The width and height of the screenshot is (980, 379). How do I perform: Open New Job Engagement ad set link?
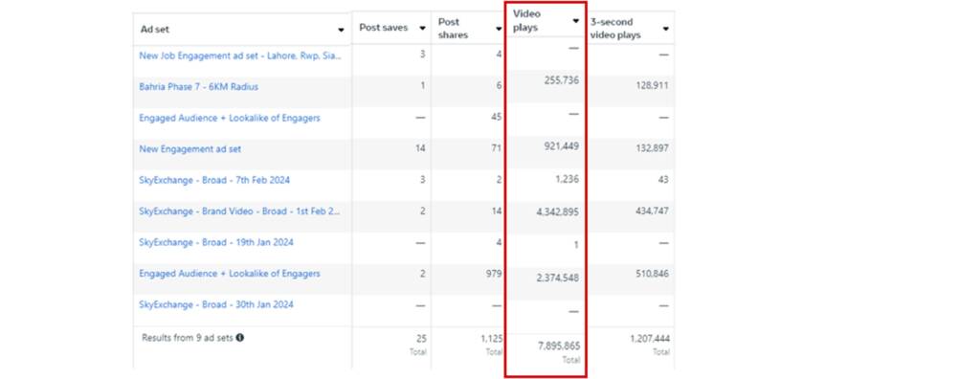click(x=240, y=56)
